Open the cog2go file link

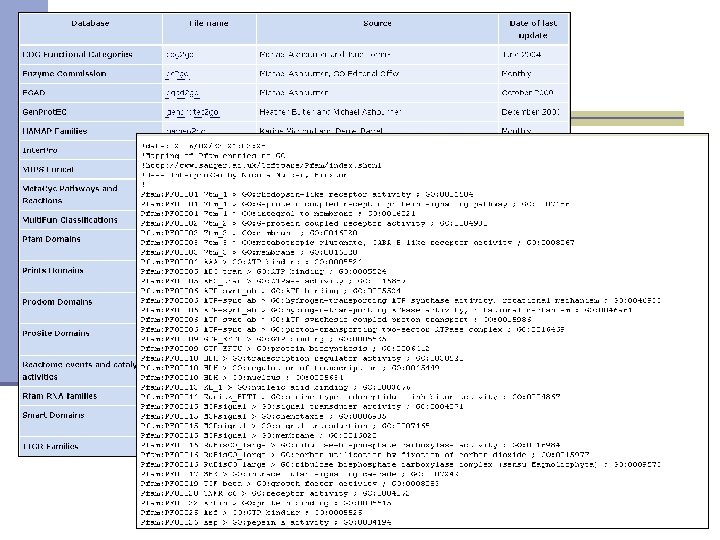(x=180, y=55)
